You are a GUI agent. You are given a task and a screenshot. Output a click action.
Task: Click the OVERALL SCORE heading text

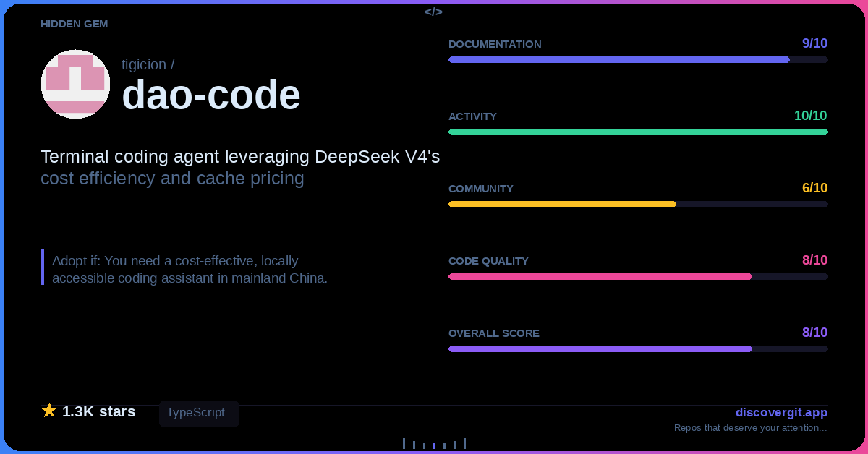(x=494, y=333)
